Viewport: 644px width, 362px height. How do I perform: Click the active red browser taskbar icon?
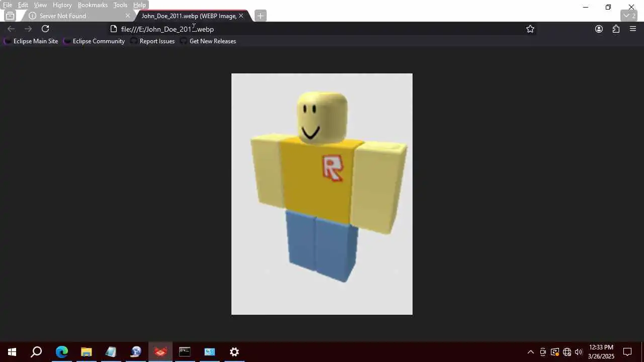pos(160,352)
